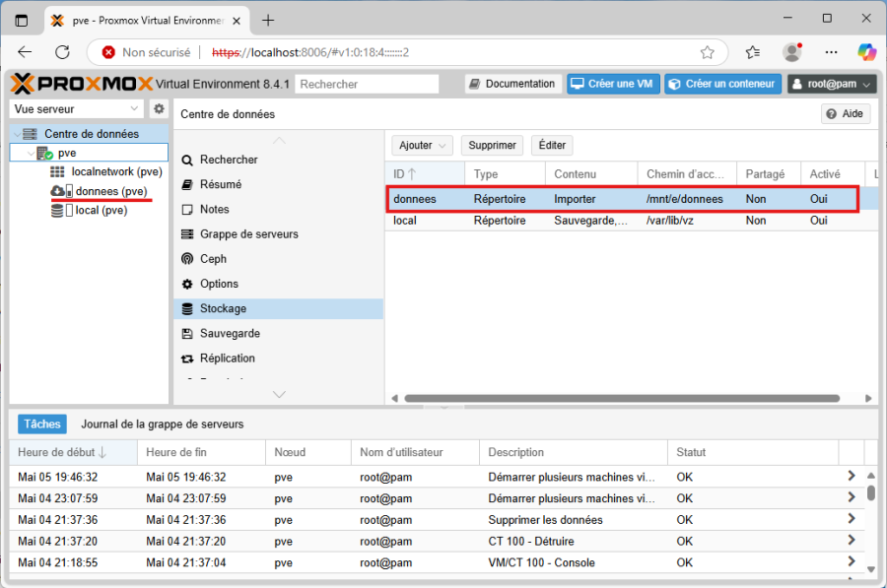The image size is (887, 588).
Task: Click the VM/CT 100 - Console task row
Action: pyautogui.click(x=437, y=562)
